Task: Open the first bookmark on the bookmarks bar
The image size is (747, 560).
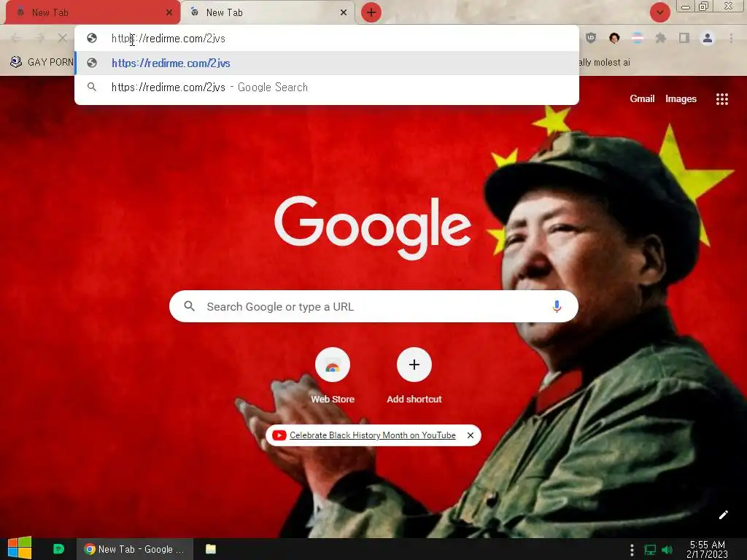Action: tap(42, 62)
